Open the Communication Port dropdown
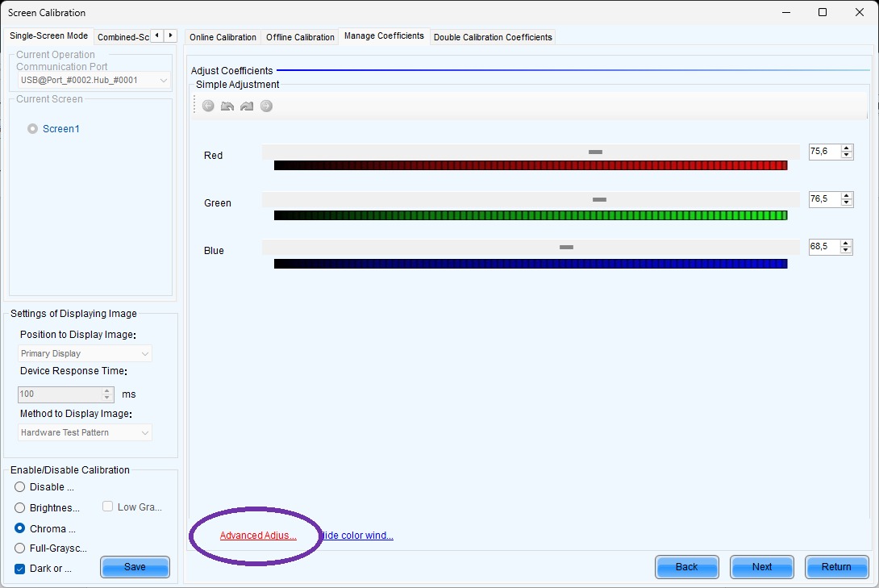The image size is (879, 588). [94, 80]
